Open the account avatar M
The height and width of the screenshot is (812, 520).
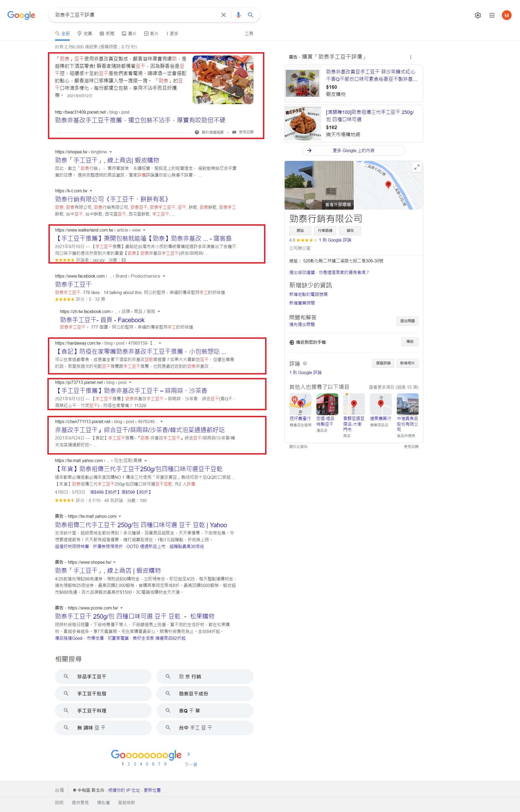tap(506, 15)
